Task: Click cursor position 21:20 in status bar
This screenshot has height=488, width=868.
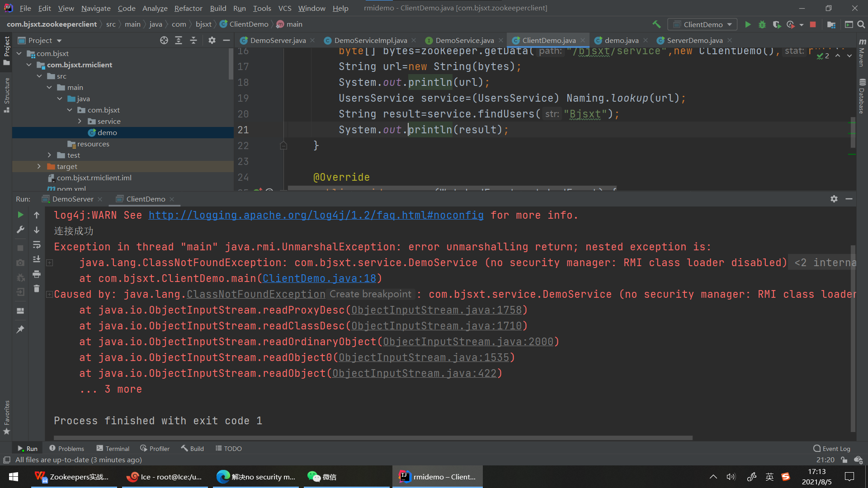Action: click(x=825, y=460)
